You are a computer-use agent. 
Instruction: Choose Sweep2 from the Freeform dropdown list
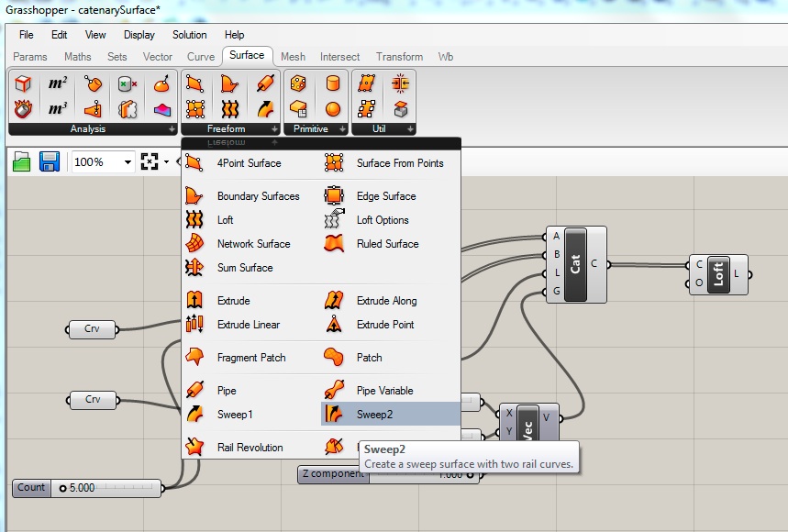coord(391,414)
